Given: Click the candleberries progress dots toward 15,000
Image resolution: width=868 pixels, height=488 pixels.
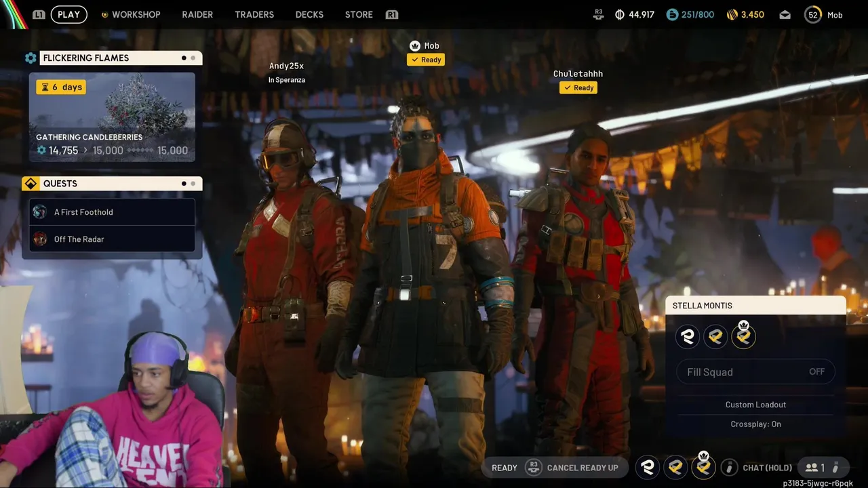Looking at the screenshot, I should pos(140,150).
